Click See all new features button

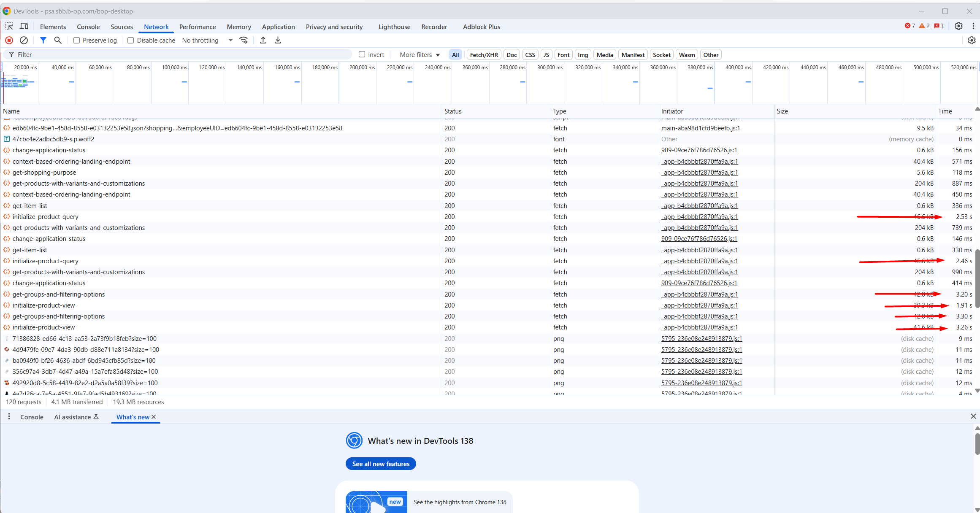tap(381, 464)
